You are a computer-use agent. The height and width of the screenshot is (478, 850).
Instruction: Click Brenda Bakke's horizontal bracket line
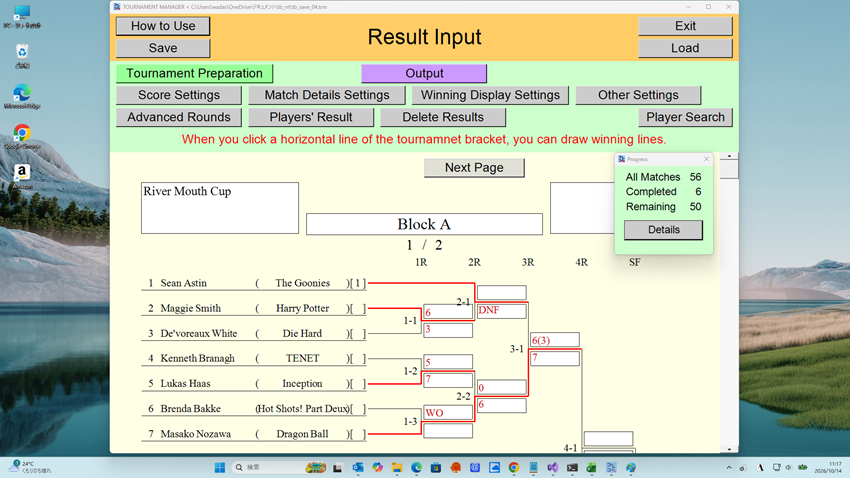pyautogui.click(x=395, y=409)
